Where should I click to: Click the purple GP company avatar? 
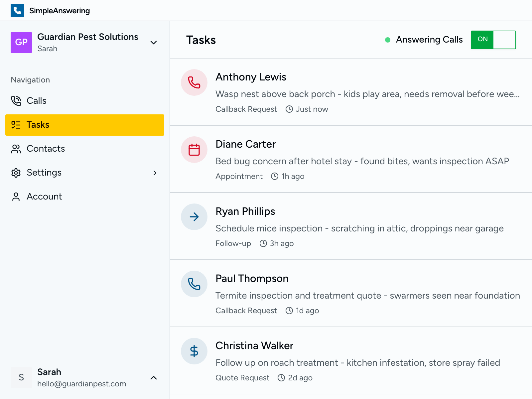point(21,43)
